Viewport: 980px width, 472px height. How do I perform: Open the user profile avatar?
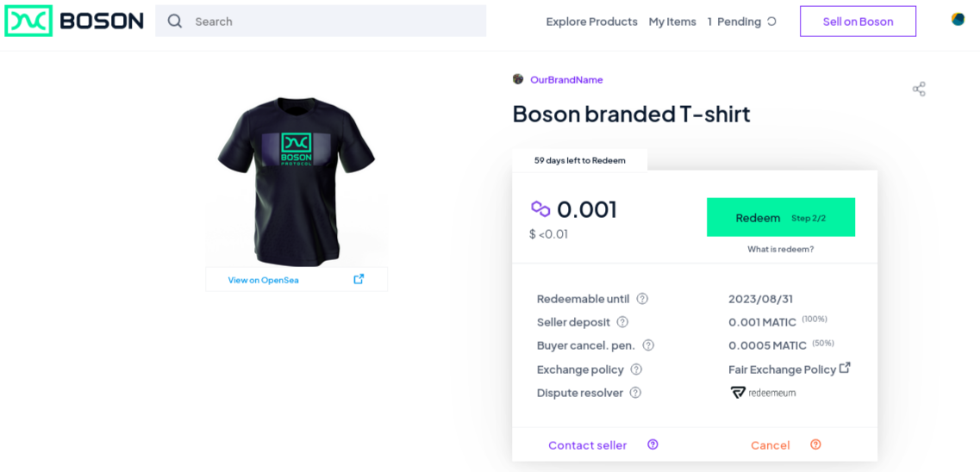(x=958, y=20)
